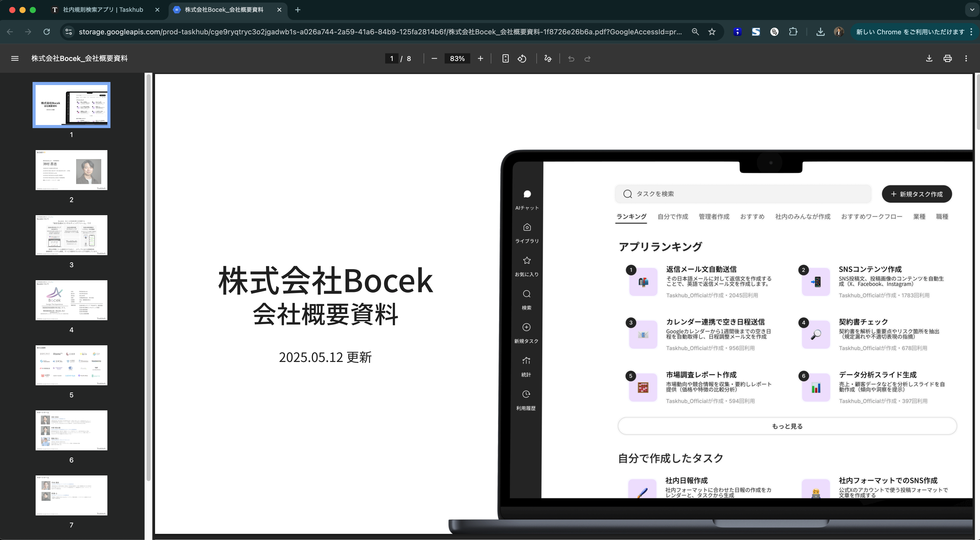This screenshot has width=980, height=540.
Task: Click the 83% zoom level field
Action: (x=457, y=59)
